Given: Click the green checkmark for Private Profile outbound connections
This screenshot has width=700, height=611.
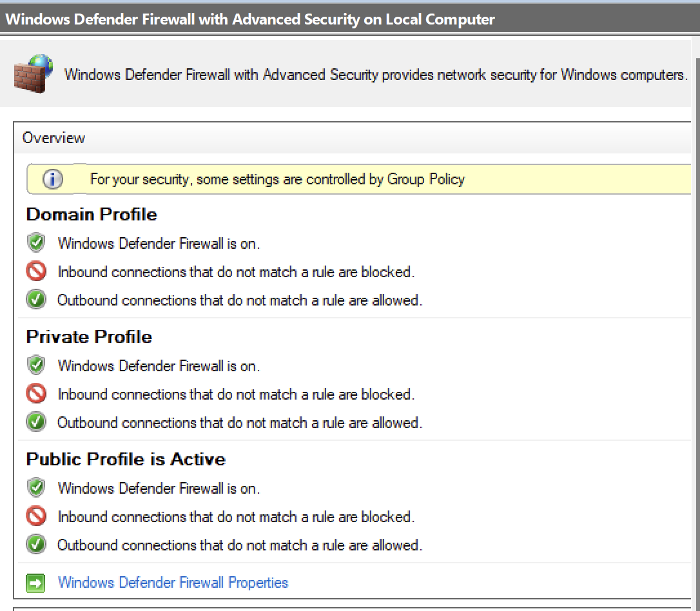Looking at the screenshot, I should coord(35,423).
